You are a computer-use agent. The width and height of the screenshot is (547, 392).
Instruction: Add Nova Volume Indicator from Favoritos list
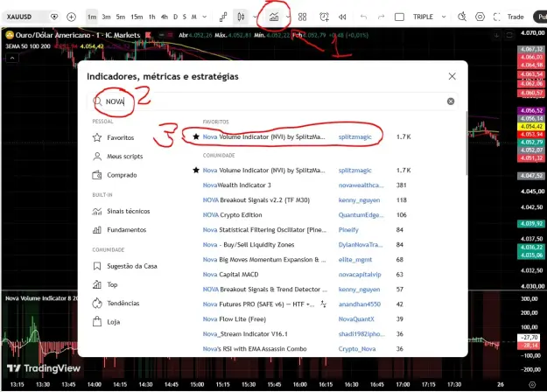tap(263, 136)
